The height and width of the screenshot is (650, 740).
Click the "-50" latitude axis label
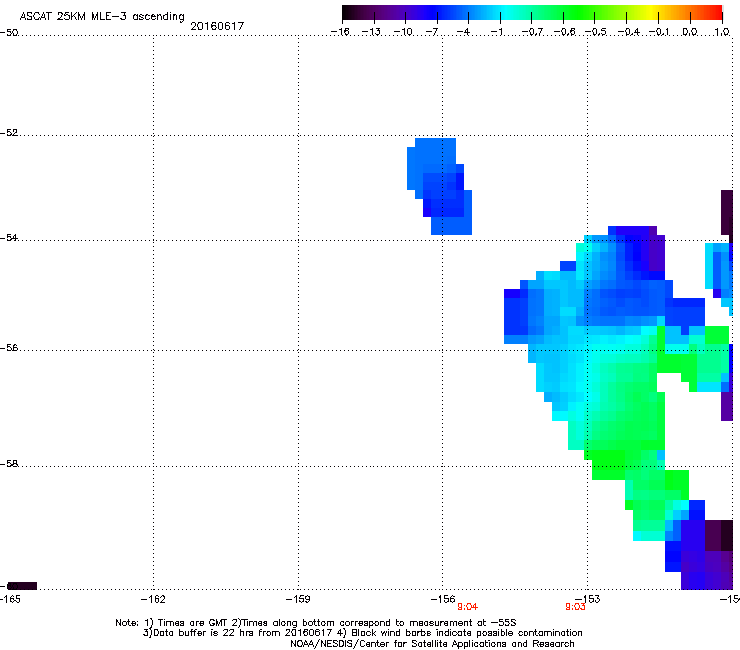(9, 33)
